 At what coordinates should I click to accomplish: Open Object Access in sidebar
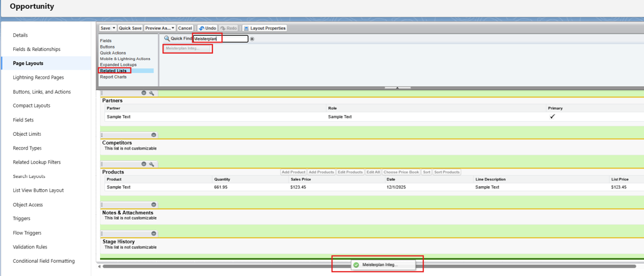(x=28, y=205)
